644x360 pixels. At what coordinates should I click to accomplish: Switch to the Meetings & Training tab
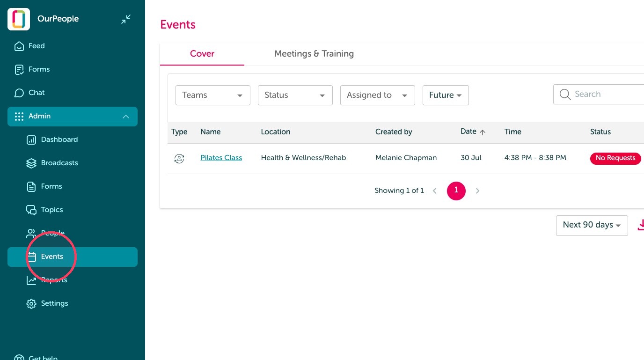pyautogui.click(x=314, y=54)
